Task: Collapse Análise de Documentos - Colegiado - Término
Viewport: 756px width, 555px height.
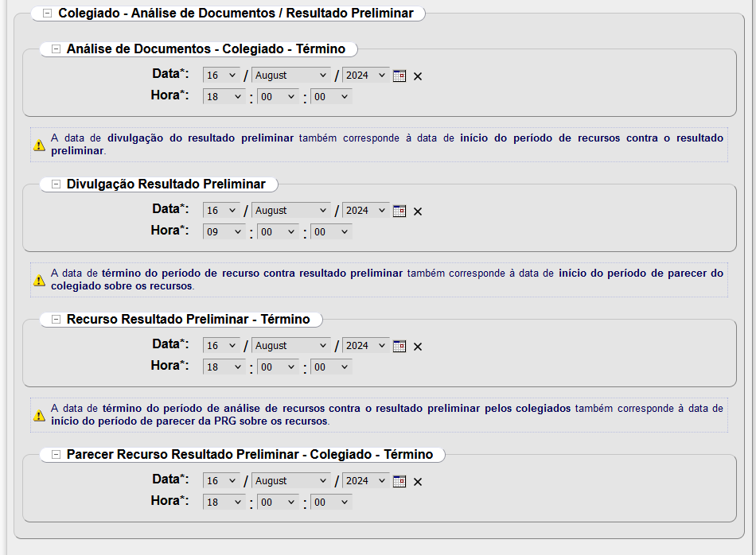Action: [56, 49]
